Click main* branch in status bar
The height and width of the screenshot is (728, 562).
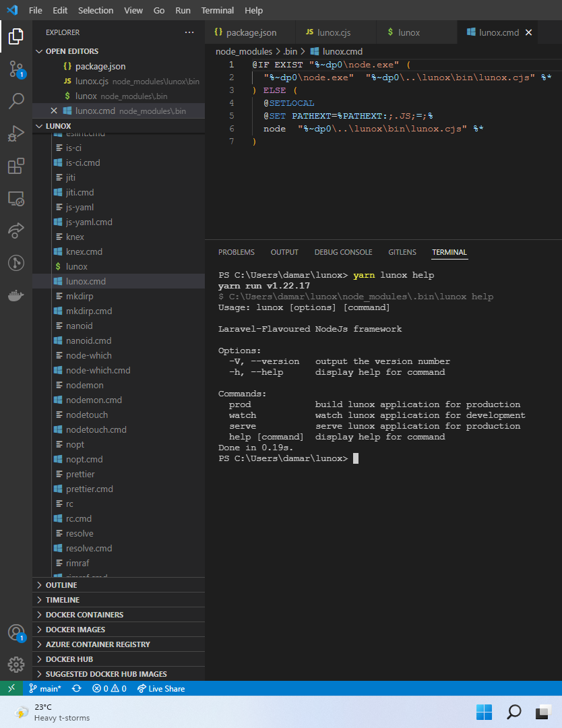[x=45, y=688]
